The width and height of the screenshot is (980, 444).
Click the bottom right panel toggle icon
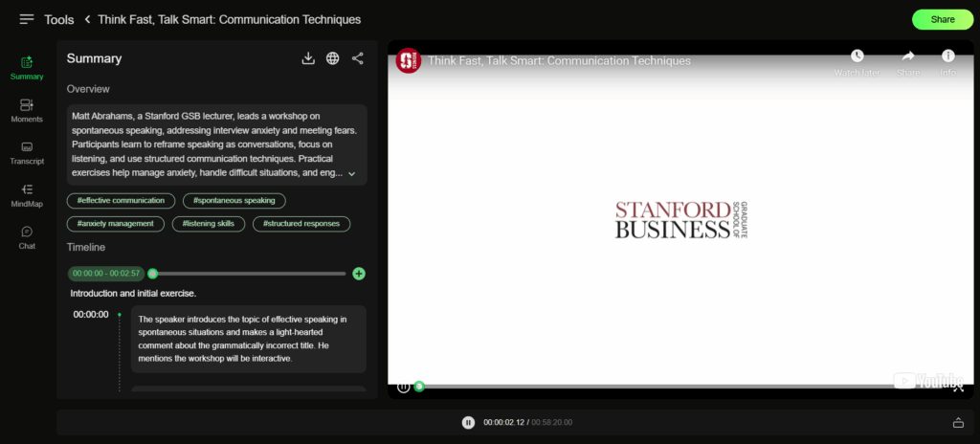tap(958, 423)
